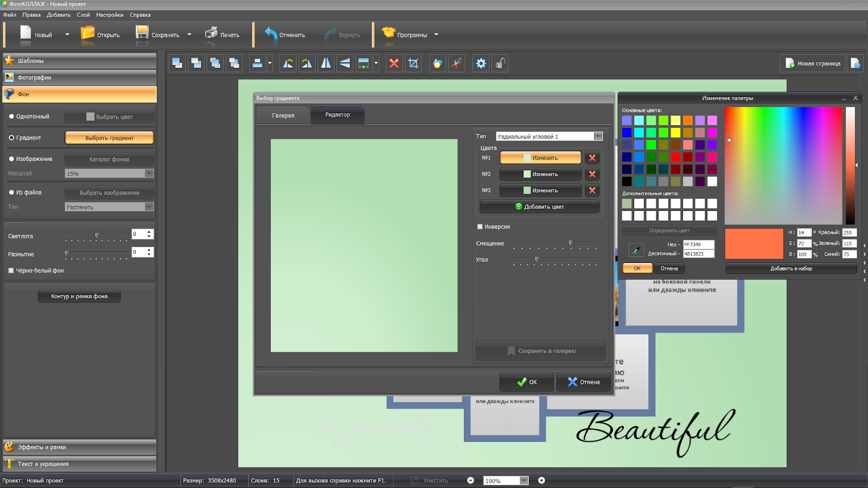868x488 pixels.
Task: Open the Слой menu
Action: click(83, 15)
